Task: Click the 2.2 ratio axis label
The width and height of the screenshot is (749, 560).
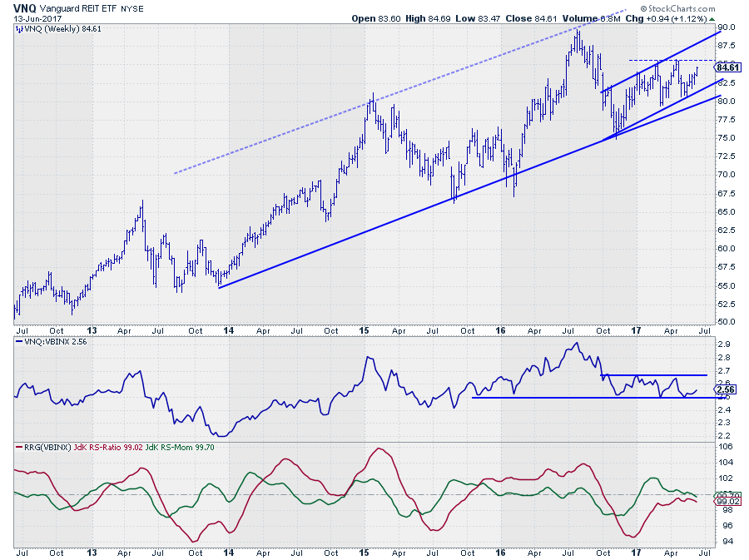Action: 724,435
